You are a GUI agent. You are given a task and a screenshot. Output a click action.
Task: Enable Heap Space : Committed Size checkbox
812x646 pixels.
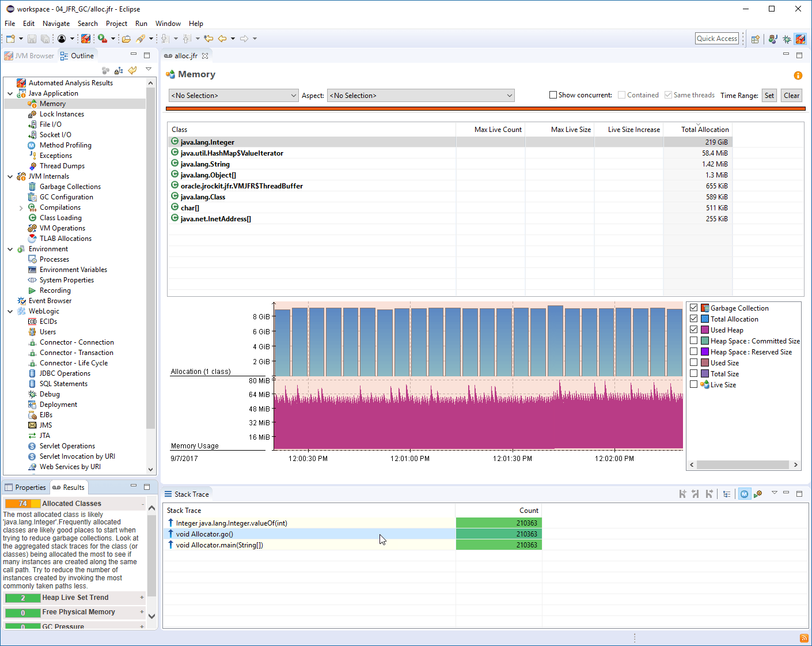click(694, 341)
